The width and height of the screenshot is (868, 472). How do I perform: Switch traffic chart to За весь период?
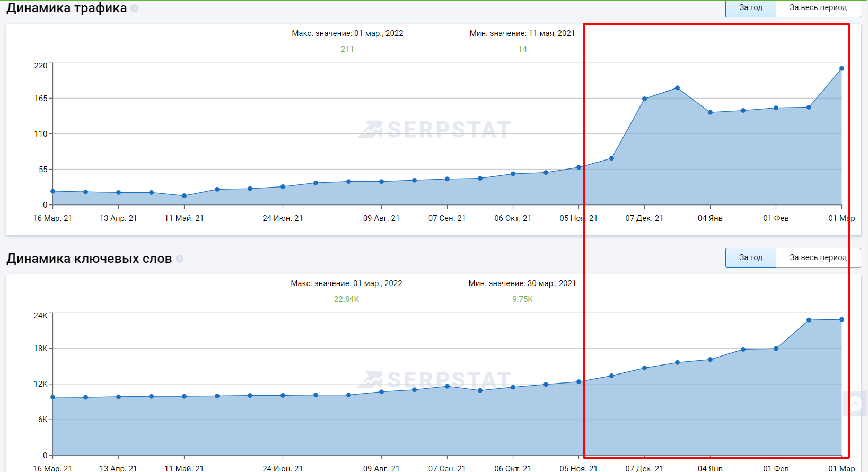click(x=818, y=8)
